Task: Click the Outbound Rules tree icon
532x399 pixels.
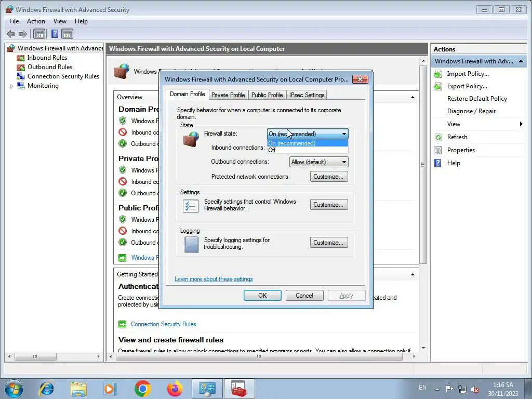Action: (21, 67)
